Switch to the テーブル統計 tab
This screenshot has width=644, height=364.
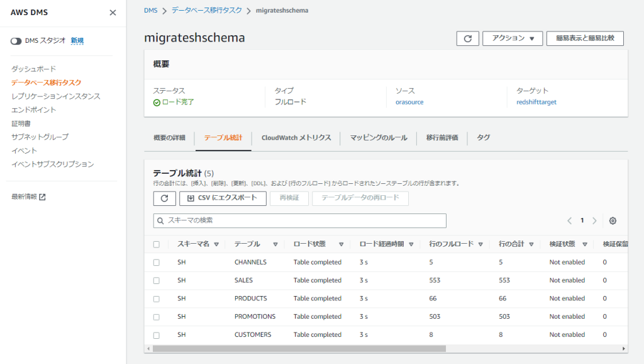coord(223,138)
